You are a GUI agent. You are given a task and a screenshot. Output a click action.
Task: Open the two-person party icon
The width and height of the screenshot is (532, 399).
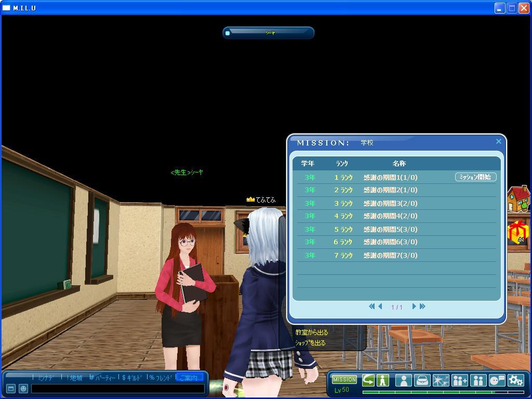coord(478,380)
